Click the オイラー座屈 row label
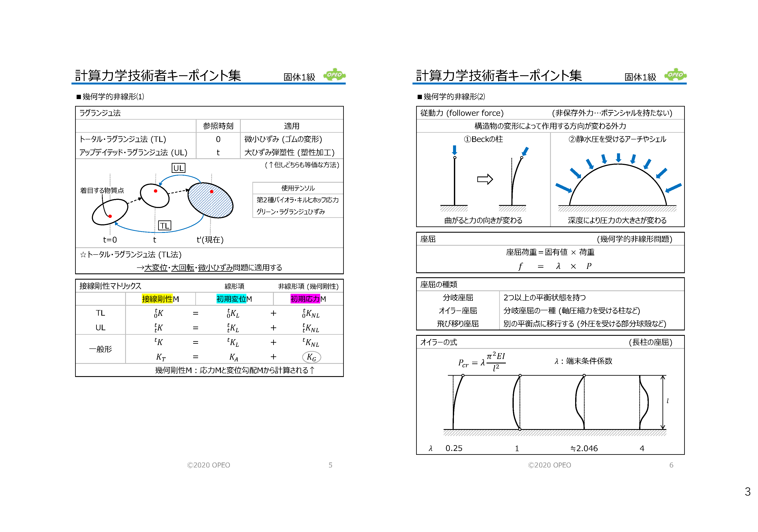This screenshot has height=532, width=758. pyautogui.click(x=458, y=311)
